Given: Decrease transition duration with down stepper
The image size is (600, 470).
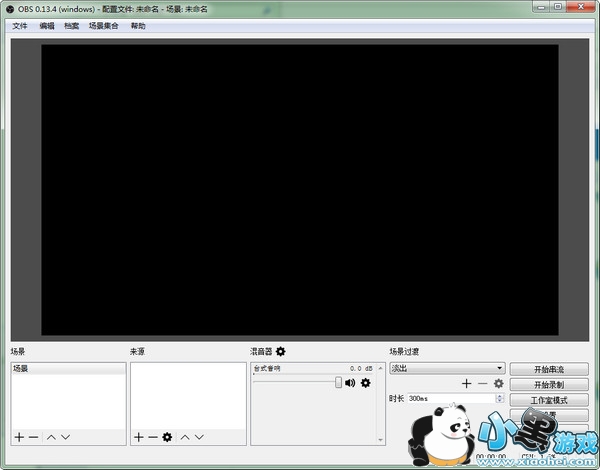Looking at the screenshot, I should tap(499, 401).
